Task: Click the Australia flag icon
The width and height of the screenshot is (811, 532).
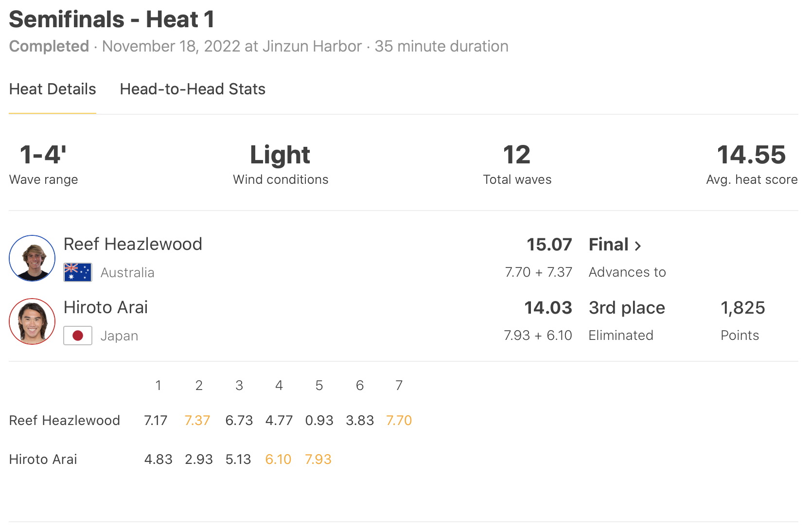Action: (78, 272)
